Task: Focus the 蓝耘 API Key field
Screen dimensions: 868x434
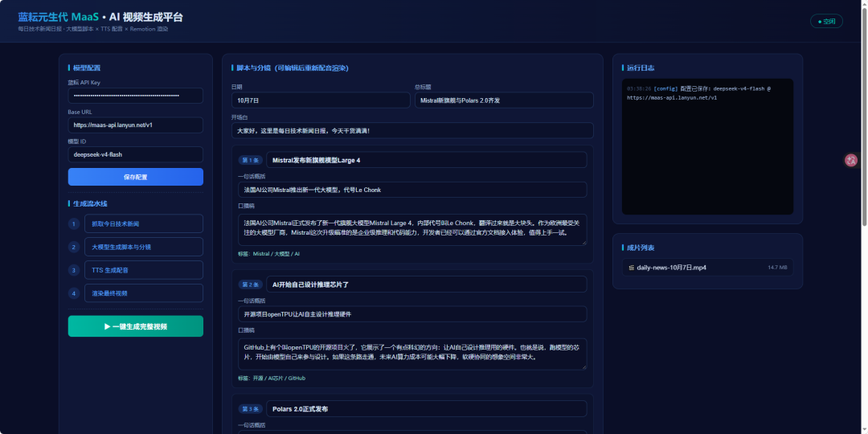Action: click(x=136, y=96)
